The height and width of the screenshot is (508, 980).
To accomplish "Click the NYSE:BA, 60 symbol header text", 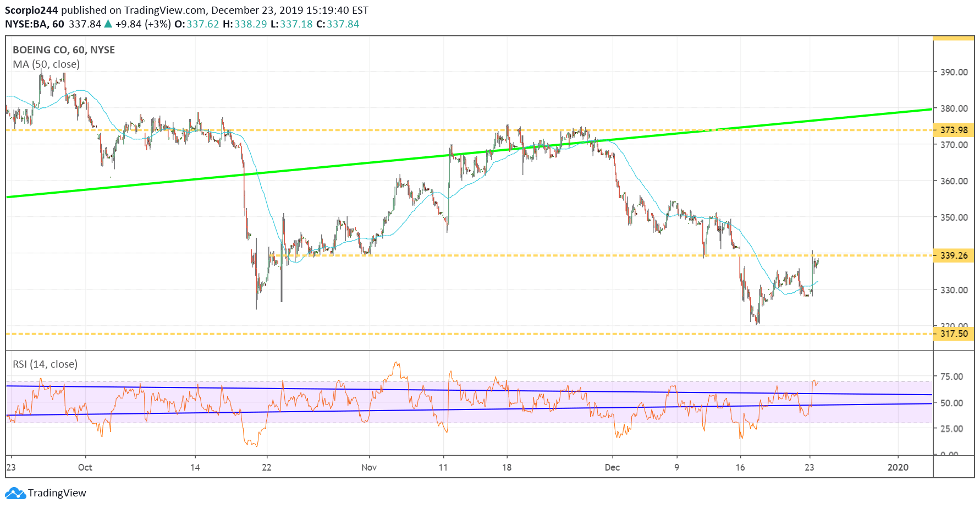I will pos(35,24).
